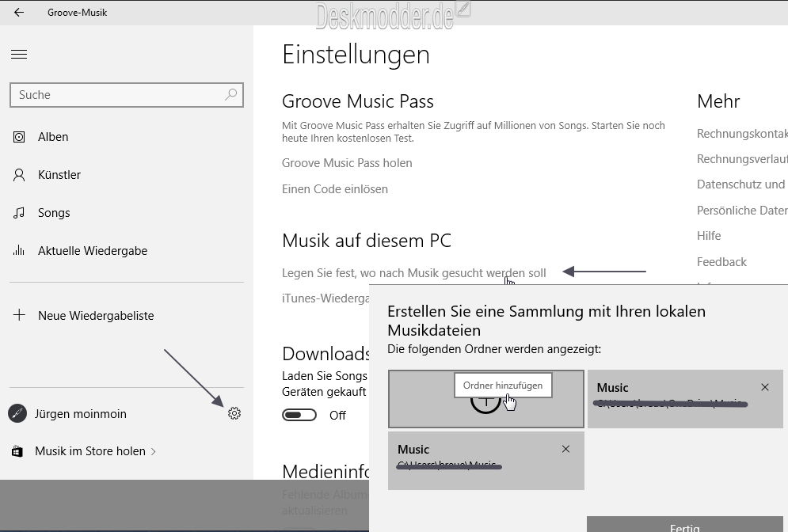Viewport: 788px width, 532px height.
Task: Click the plus icon for Neue Wiedergabeliste
Action: 19,315
